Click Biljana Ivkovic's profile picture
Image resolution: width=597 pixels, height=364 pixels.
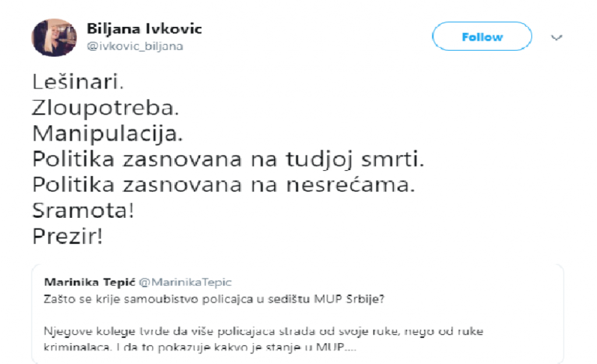point(54,36)
